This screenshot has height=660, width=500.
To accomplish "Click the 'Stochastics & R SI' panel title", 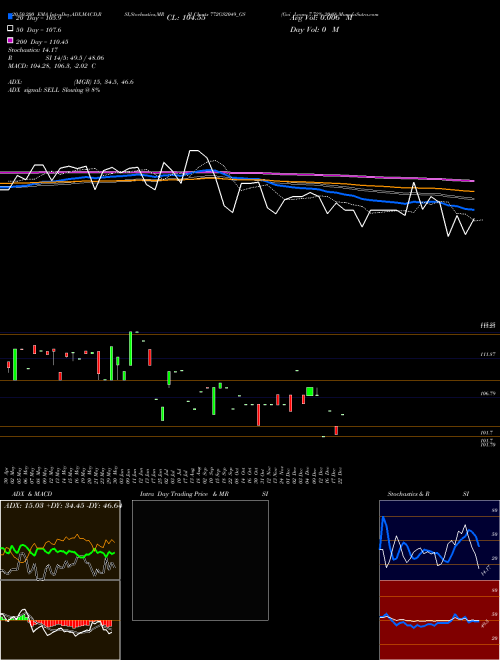I will point(428,494).
